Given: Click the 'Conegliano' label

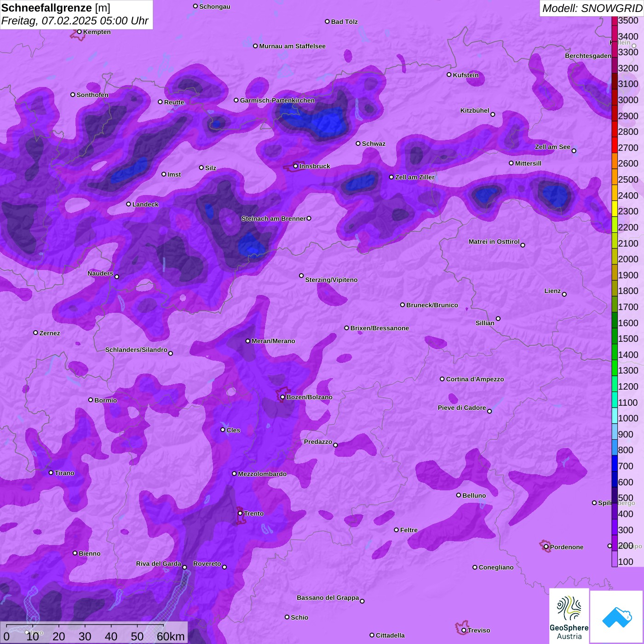Looking at the screenshot, I should (496, 567).
